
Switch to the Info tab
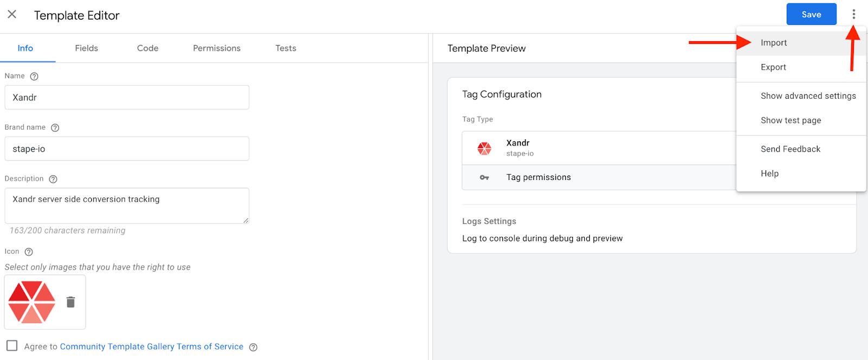click(x=25, y=48)
